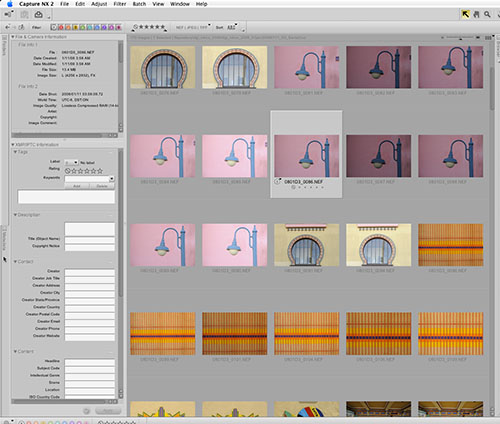Click the Folders side tab
The image size is (500, 424).
[4, 46]
